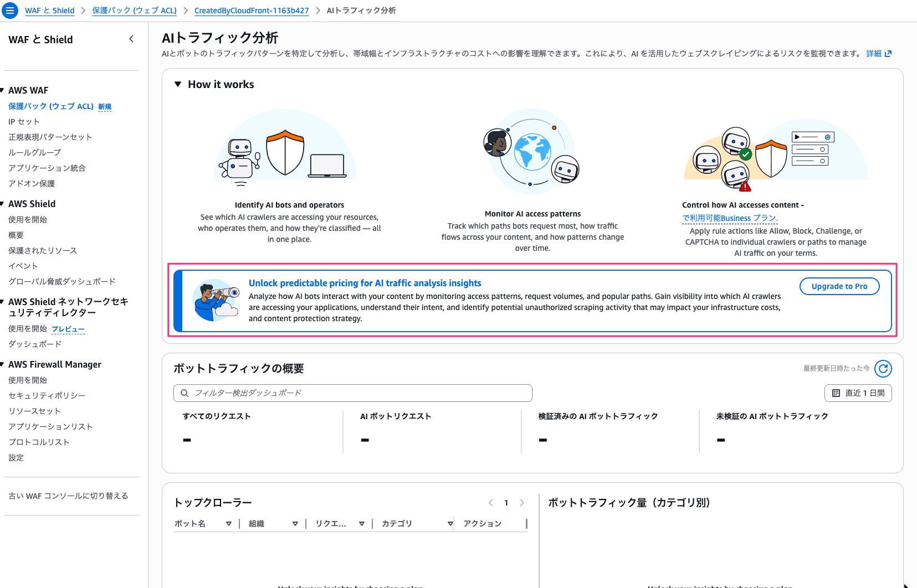The width and height of the screenshot is (917, 588).
Task: Collapse the How it works section
Action: coord(178,84)
